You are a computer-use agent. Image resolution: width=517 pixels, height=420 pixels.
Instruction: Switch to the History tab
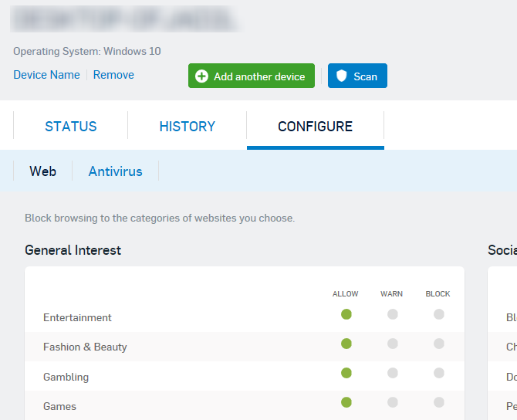pos(187,127)
